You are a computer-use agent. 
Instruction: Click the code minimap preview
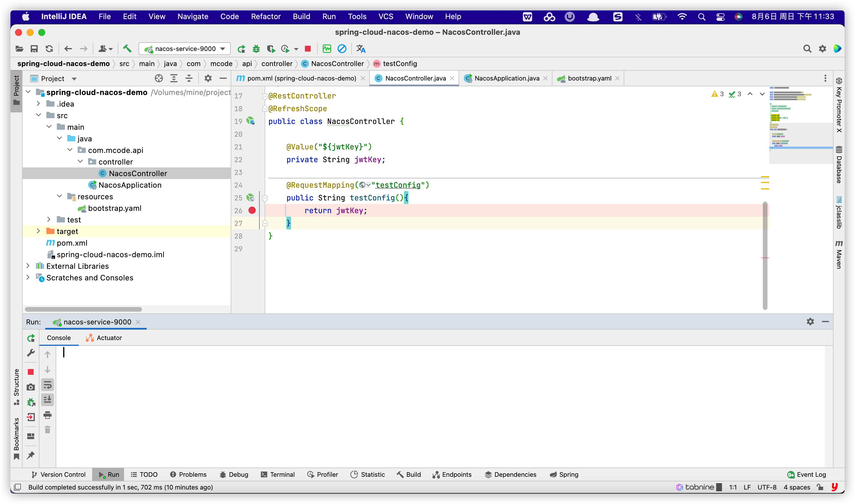(x=801, y=125)
